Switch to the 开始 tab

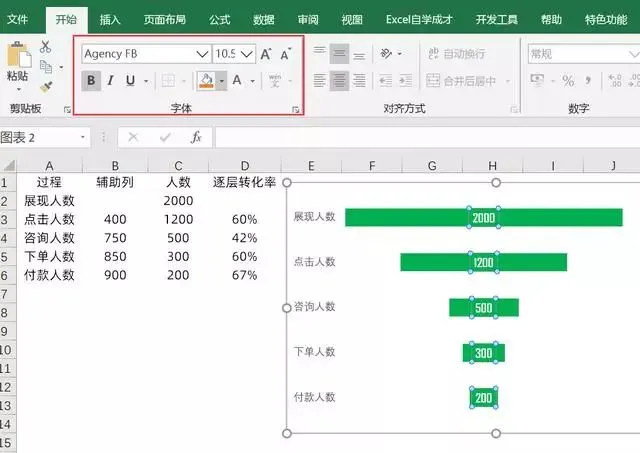66,19
